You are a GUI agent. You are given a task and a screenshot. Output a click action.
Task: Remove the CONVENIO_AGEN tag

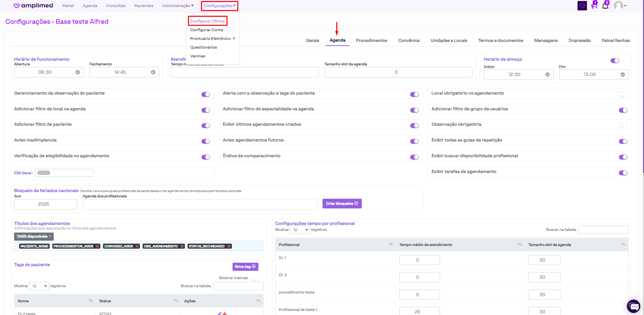137,246
